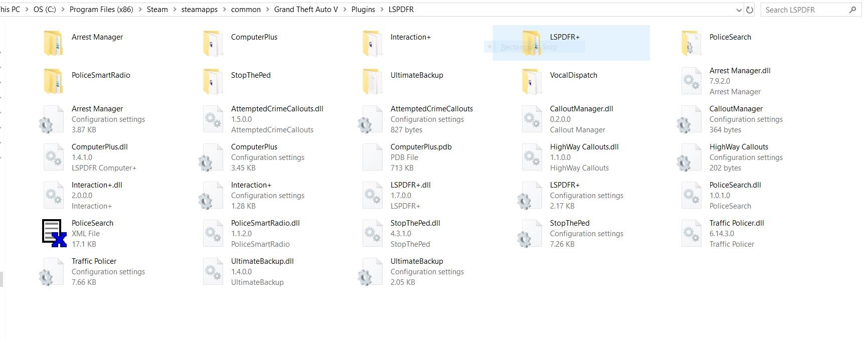
Task: Select the UltimateBackup configuration settings file name
Action: click(x=417, y=261)
